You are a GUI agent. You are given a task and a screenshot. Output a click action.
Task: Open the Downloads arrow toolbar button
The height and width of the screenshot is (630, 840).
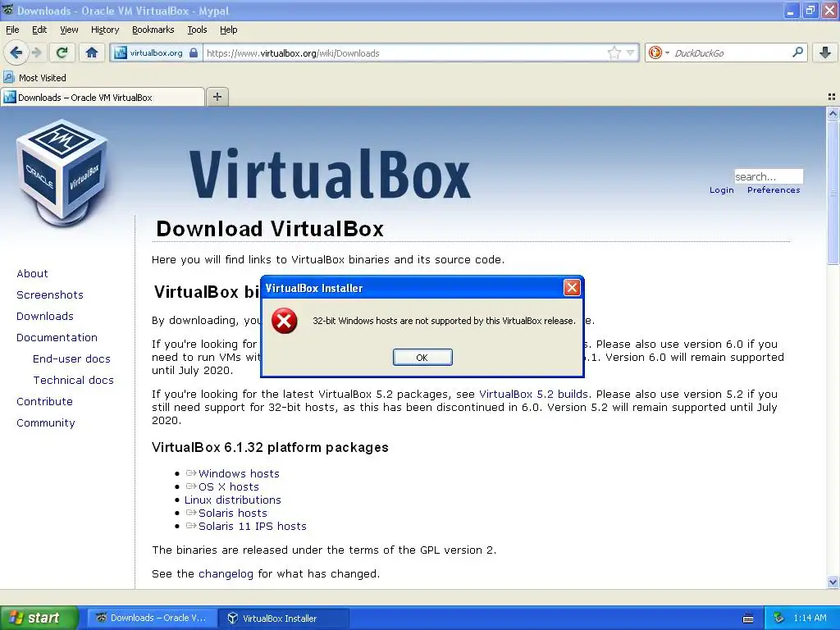pyautogui.click(x=825, y=52)
